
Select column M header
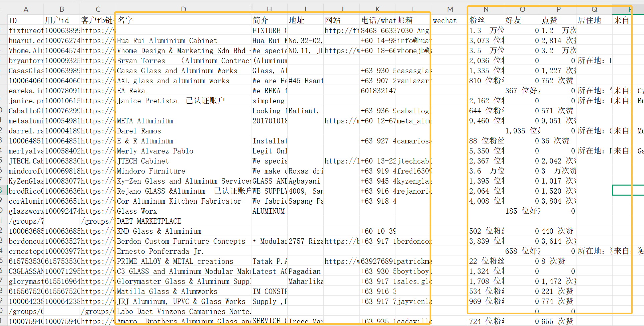450,9
